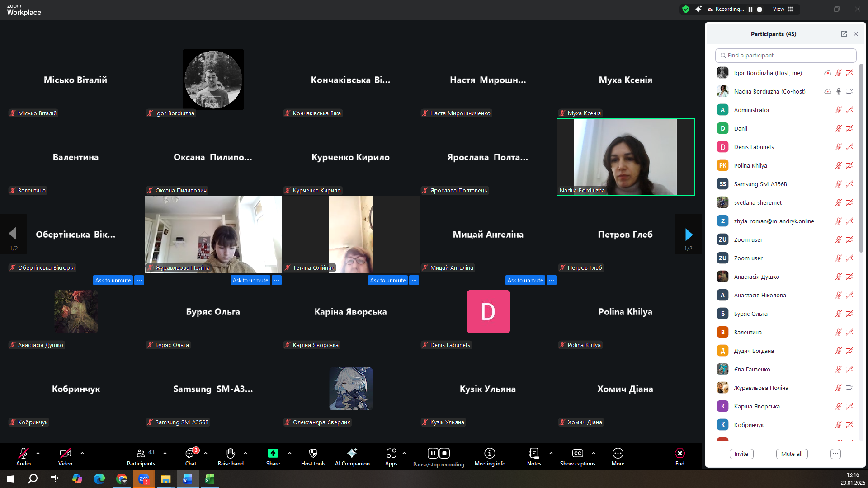868x488 pixels.
Task: Open the More menu in toolbar
Action: [618, 453]
